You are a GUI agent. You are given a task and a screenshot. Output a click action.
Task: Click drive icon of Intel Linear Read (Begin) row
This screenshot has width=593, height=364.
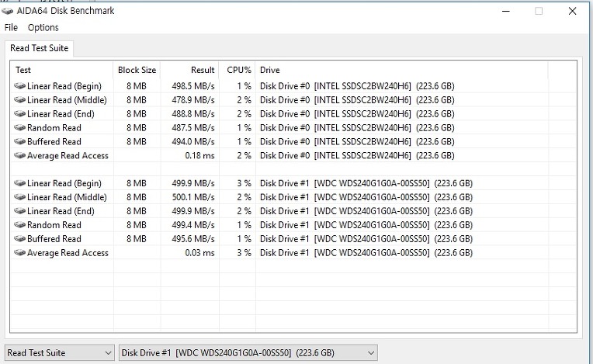click(x=19, y=86)
